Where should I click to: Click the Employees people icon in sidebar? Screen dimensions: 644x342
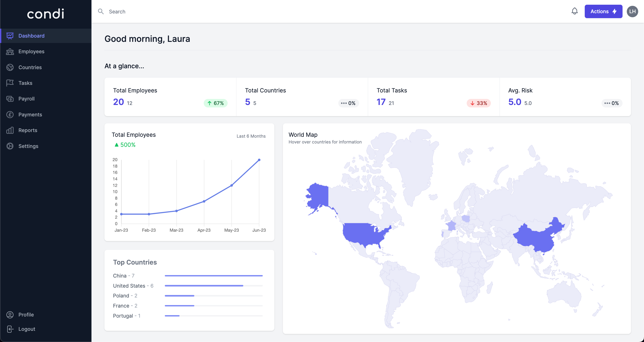[x=10, y=51]
